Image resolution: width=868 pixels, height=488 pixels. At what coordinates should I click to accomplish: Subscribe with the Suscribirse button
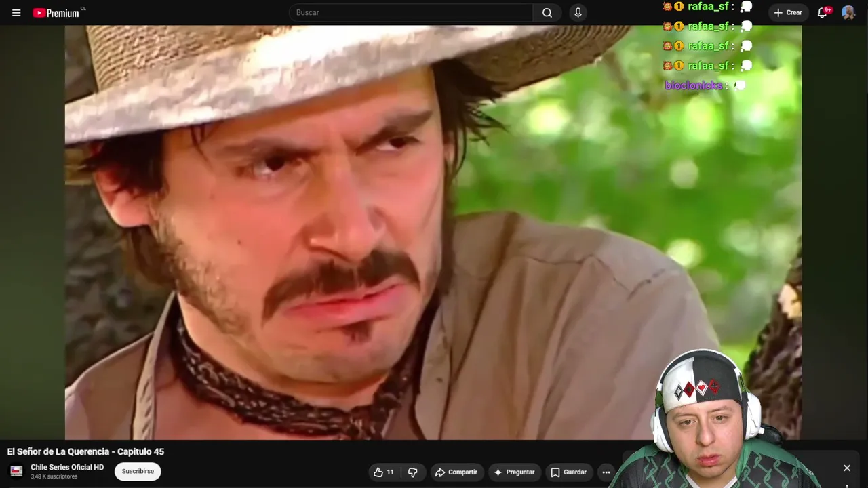138,472
